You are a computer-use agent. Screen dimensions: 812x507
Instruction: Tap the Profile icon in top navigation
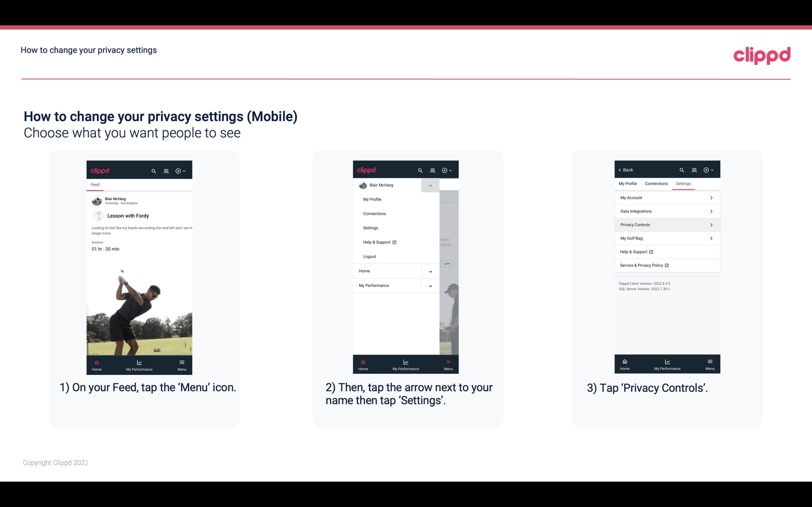(166, 171)
